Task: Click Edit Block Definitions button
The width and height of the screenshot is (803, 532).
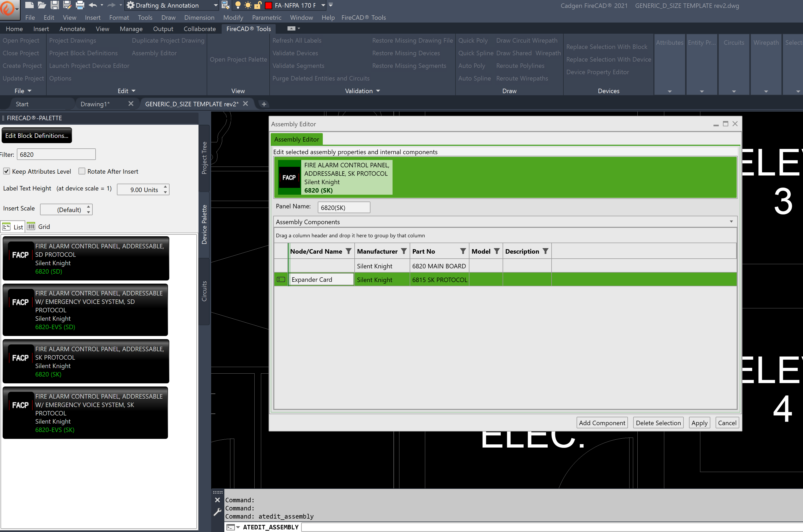Action: point(37,135)
